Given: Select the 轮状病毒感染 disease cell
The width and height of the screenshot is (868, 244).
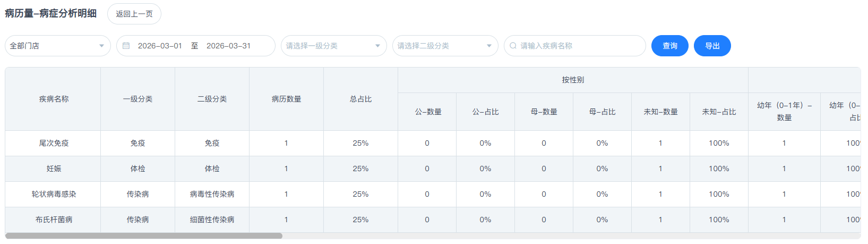Looking at the screenshot, I should tap(53, 194).
